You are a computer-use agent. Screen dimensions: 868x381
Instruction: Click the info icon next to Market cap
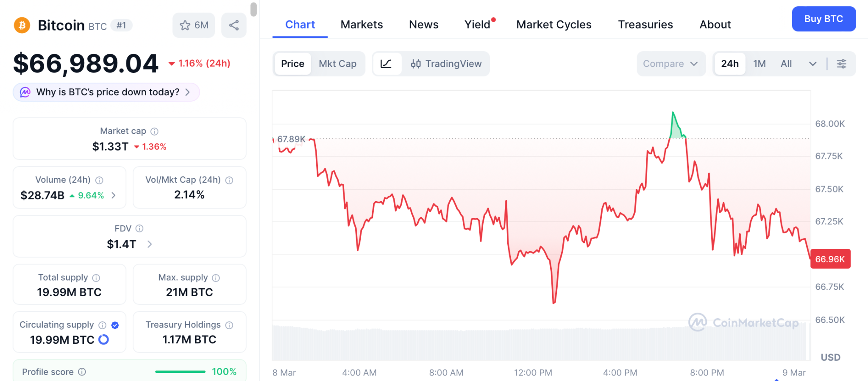pos(155,131)
